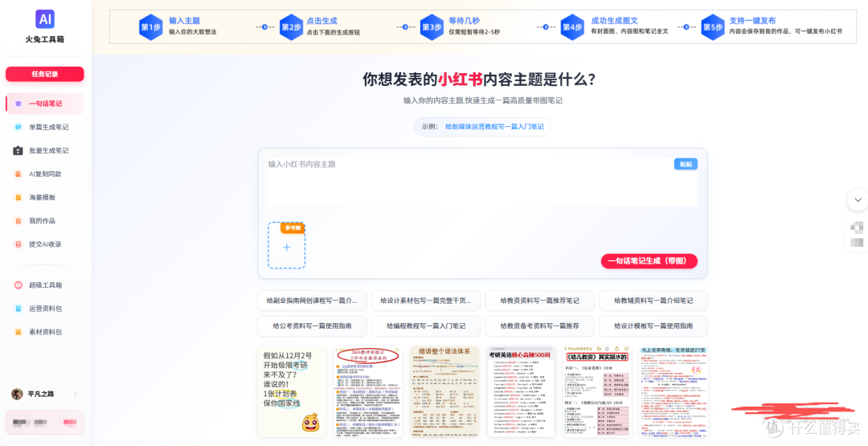Click the 运营资料包 sidebar icon
The height and width of the screenshot is (446, 868).
pyautogui.click(x=18, y=309)
